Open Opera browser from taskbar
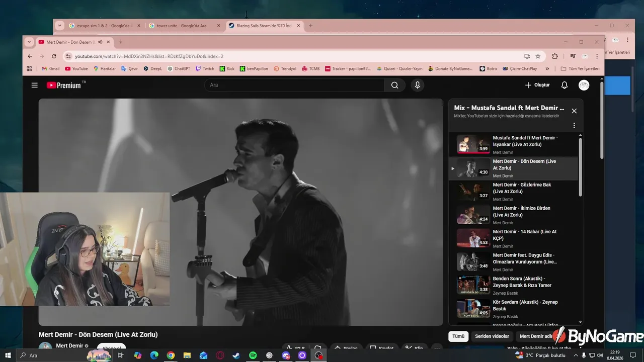 tap(220, 355)
